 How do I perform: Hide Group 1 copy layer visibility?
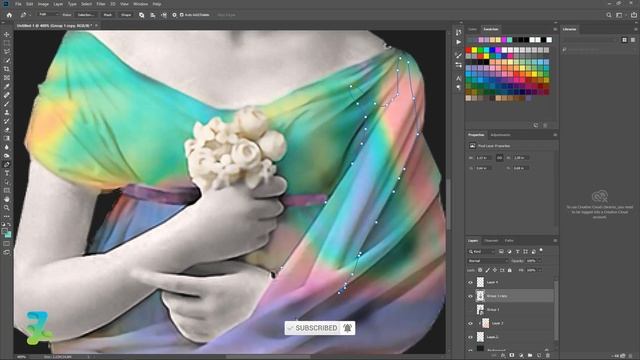470,296
